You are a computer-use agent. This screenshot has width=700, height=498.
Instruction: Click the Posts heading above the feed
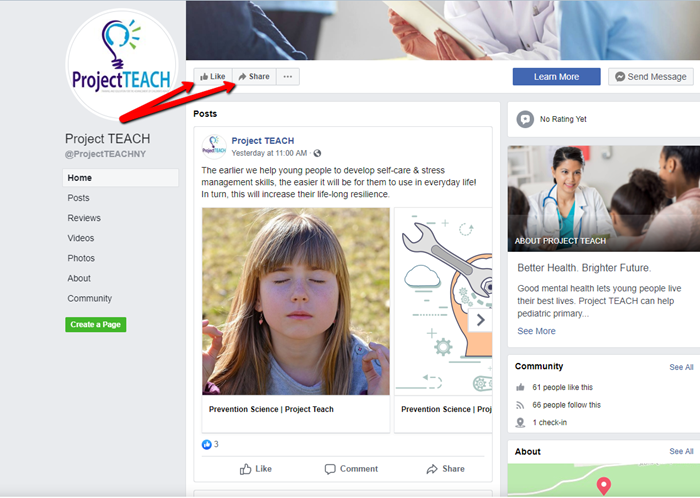[205, 114]
